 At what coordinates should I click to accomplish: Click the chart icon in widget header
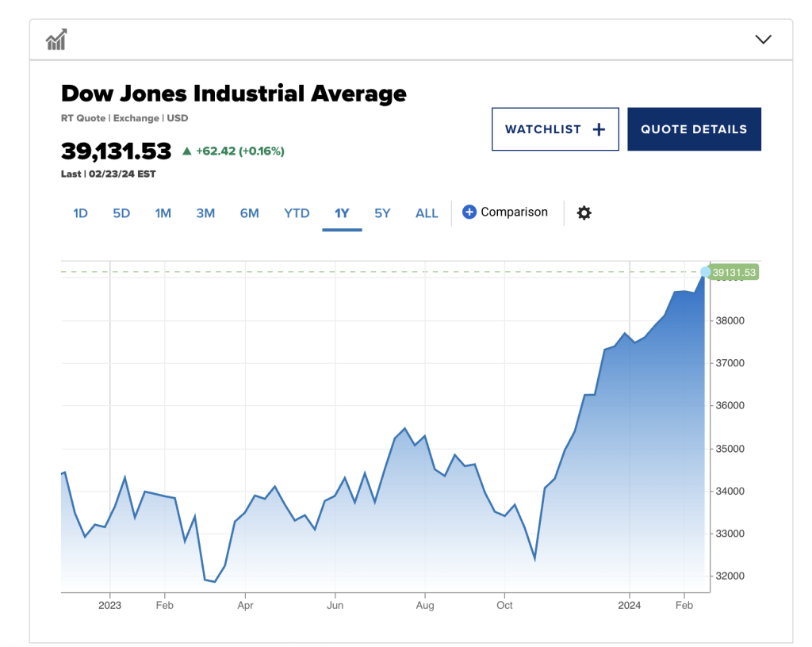coord(56,40)
